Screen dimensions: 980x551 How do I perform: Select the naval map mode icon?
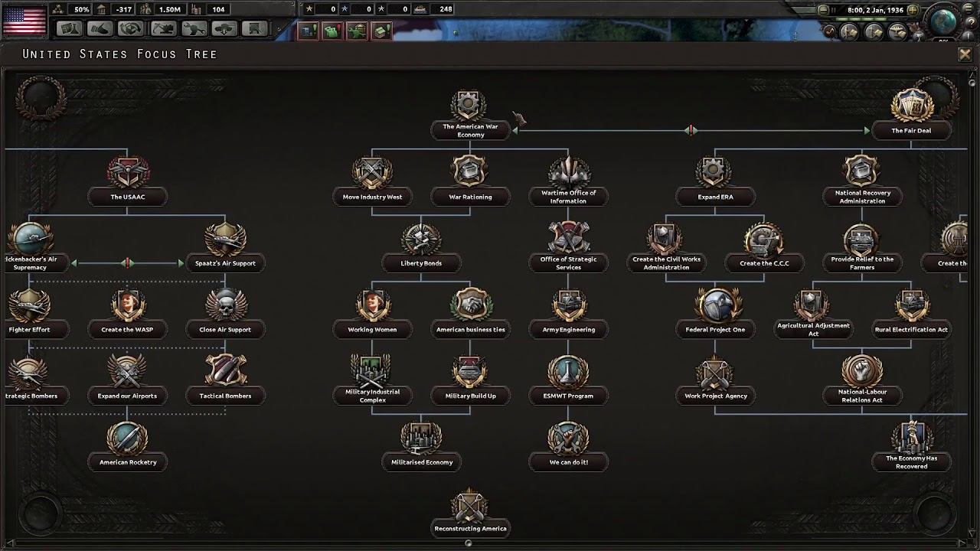click(x=874, y=31)
